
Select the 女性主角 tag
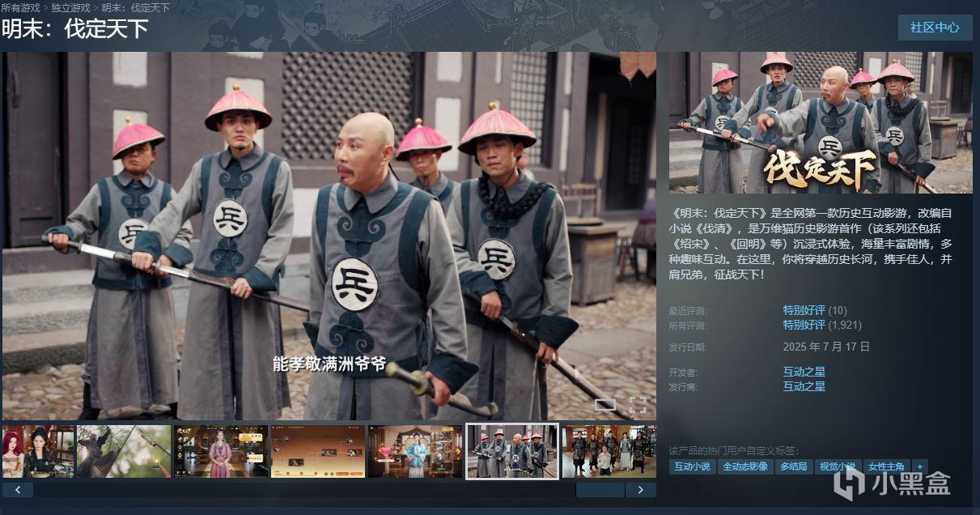click(885, 466)
